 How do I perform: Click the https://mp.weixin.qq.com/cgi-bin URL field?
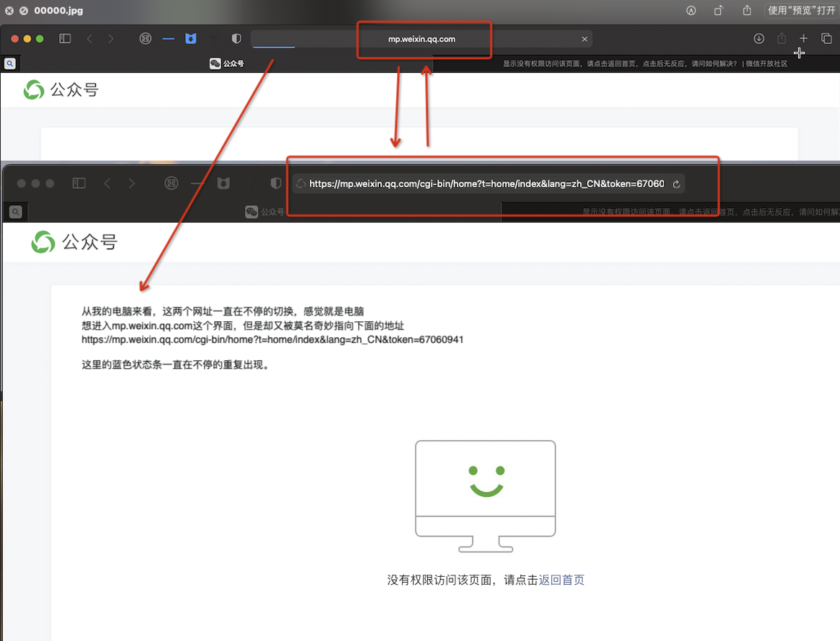click(488, 184)
